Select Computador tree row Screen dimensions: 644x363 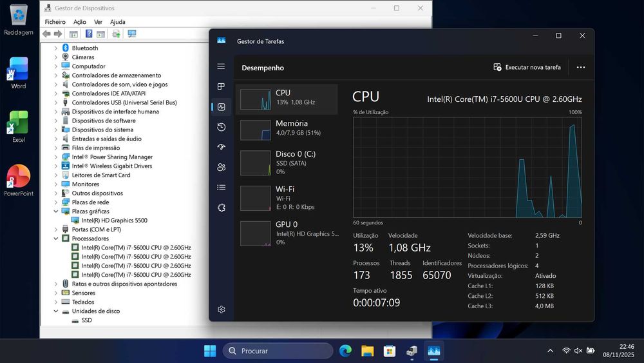pyautogui.click(x=83, y=66)
